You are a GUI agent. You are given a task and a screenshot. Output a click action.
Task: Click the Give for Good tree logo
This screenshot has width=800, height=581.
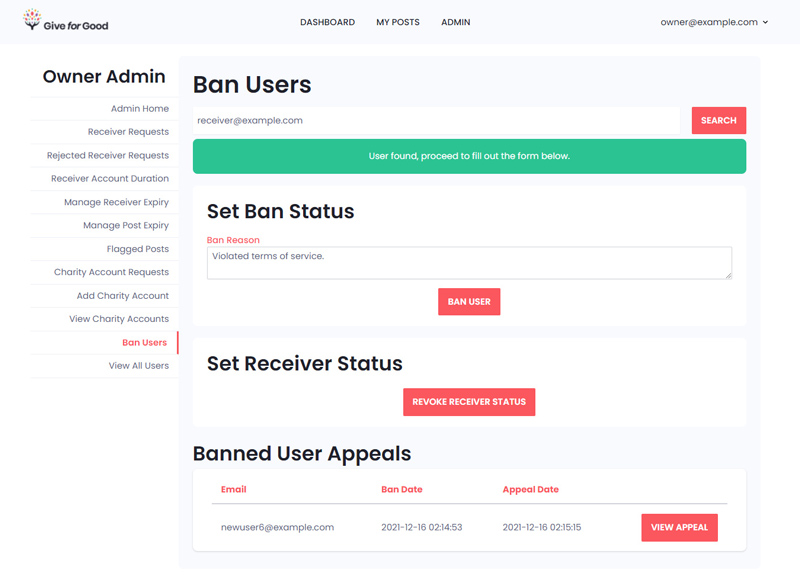coord(32,19)
